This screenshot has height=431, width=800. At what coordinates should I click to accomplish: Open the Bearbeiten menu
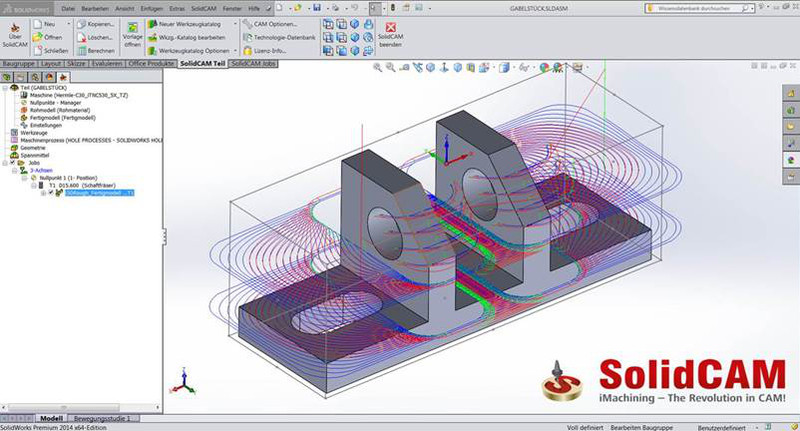pos(95,9)
